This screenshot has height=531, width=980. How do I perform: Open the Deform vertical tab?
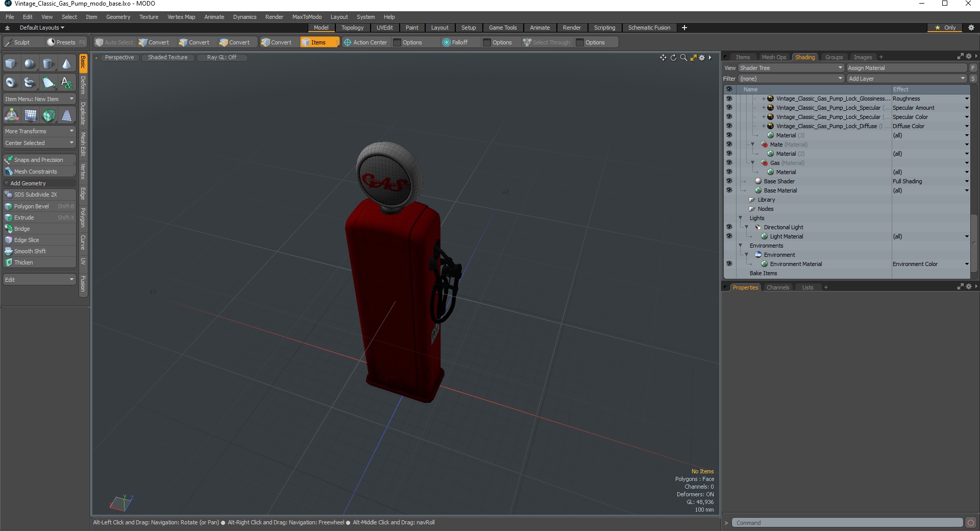(x=83, y=85)
